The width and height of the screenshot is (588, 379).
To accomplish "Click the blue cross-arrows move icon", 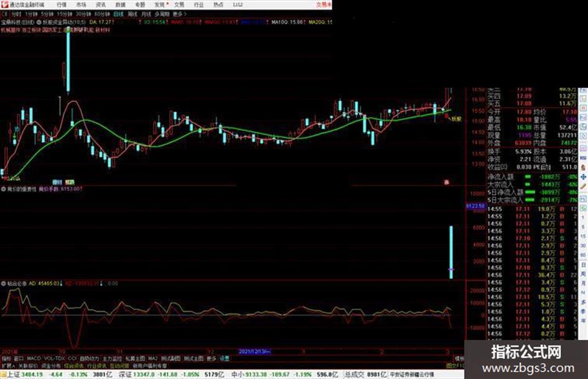I will coord(583,177).
